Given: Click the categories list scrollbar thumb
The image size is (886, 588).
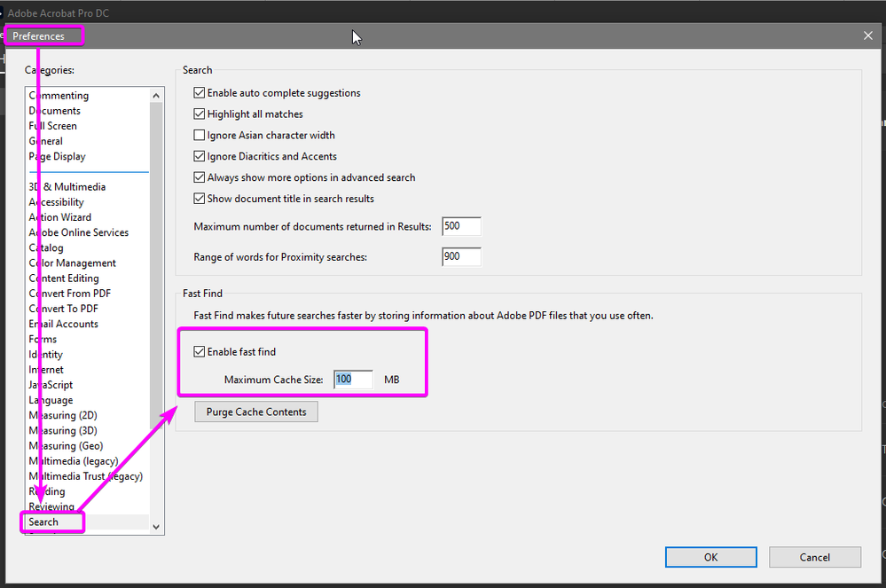Looking at the screenshot, I should pos(156,265).
